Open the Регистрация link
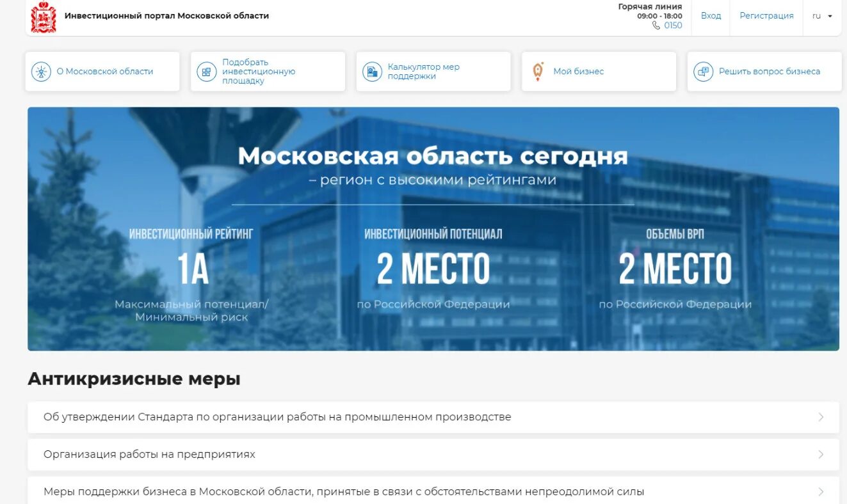 point(766,16)
